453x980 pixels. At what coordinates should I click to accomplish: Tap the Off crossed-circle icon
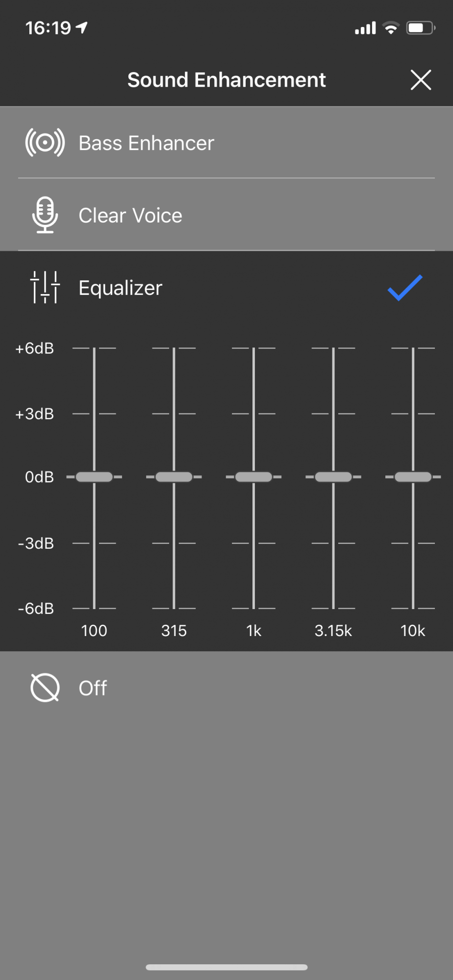click(45, 687)
